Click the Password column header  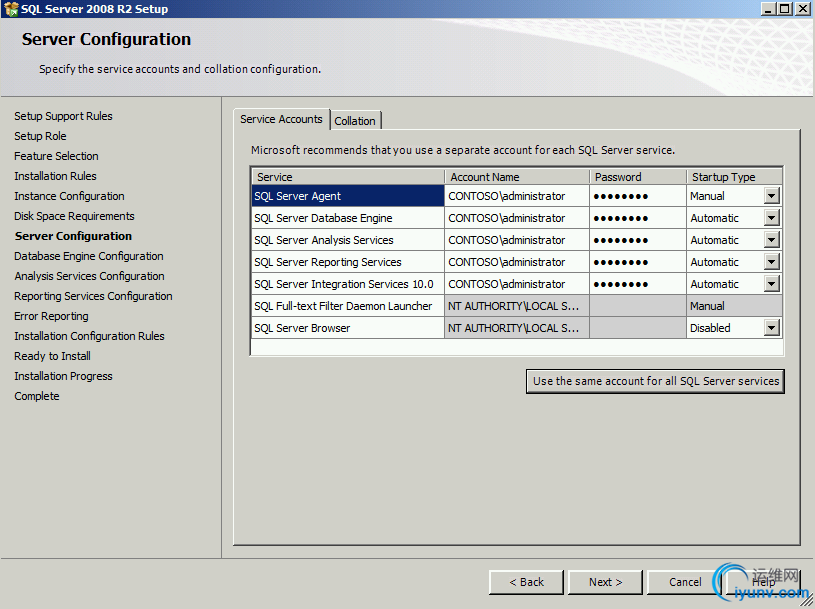pyautogui.click(x=638, y=177)
